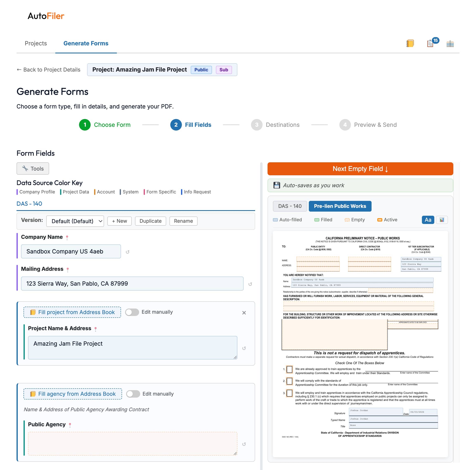Click the pin icon beside Project Name & Address

point(96,329)
